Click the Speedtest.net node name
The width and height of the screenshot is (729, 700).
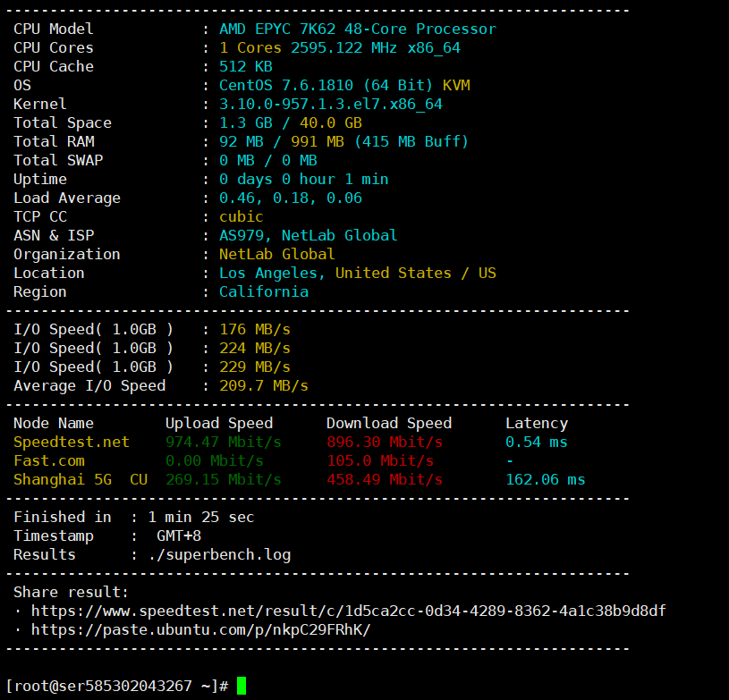(71, 442)
